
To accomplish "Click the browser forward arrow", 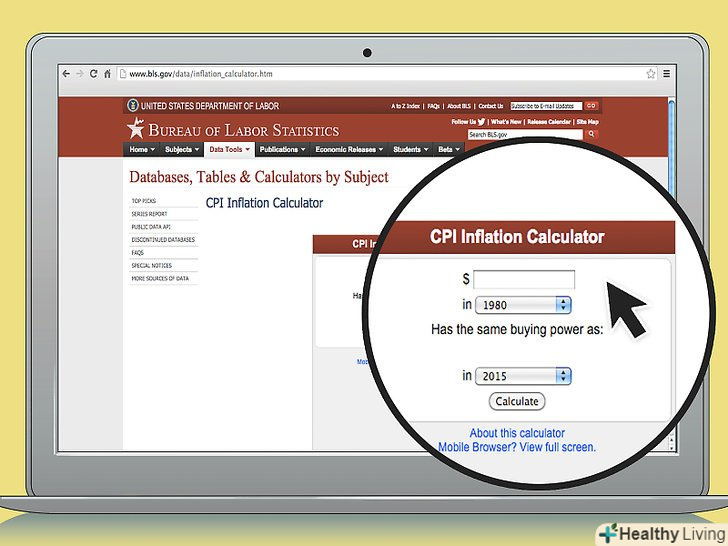I will pos(79,74).
